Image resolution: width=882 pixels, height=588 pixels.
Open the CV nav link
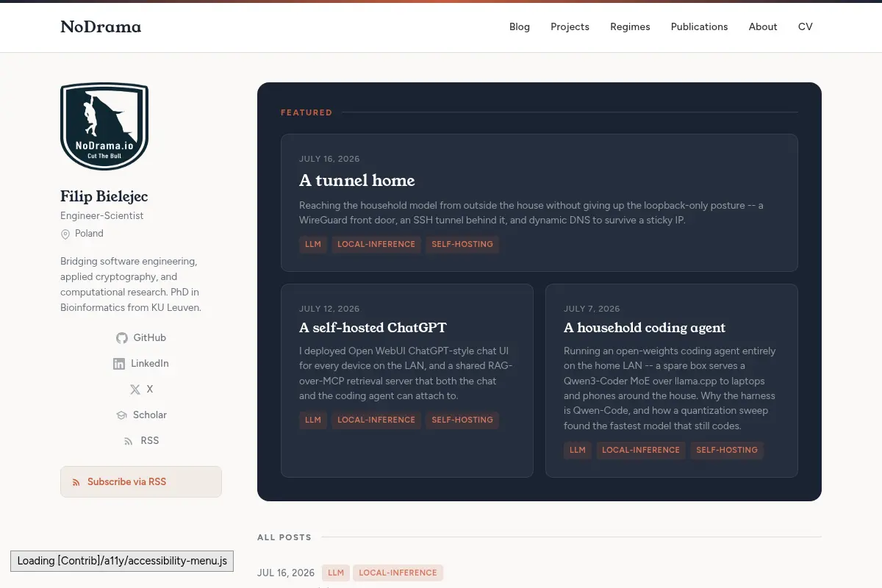click(x=806, y=26)
